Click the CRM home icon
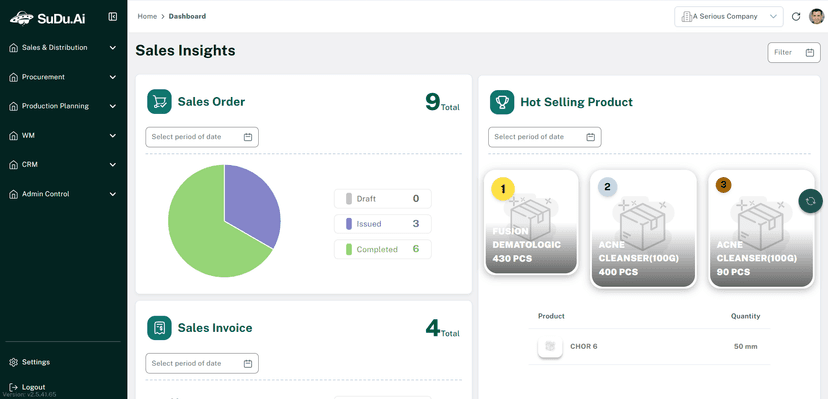This screenshot has height=399, width=828. tap(14, 165)
